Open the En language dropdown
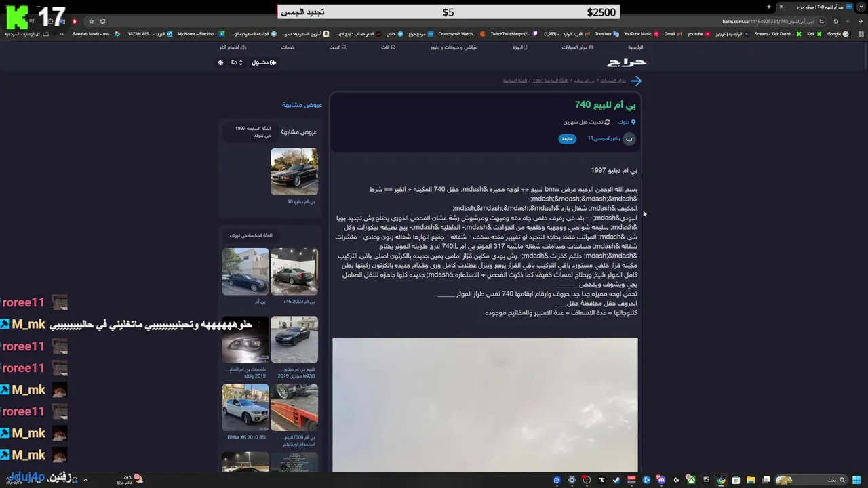This screenshot has height=488, width=868. point(237,62)
